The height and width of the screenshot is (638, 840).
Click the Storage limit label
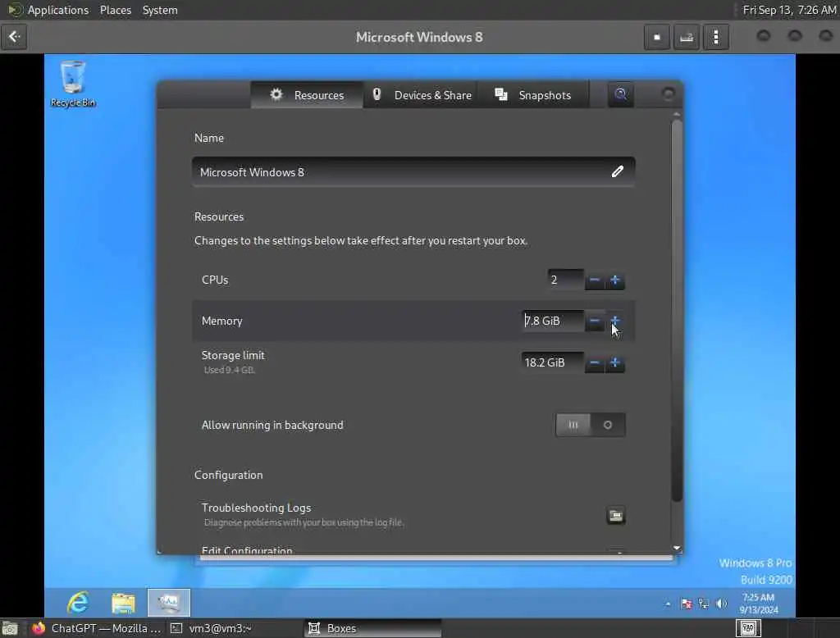click(233, 355)
